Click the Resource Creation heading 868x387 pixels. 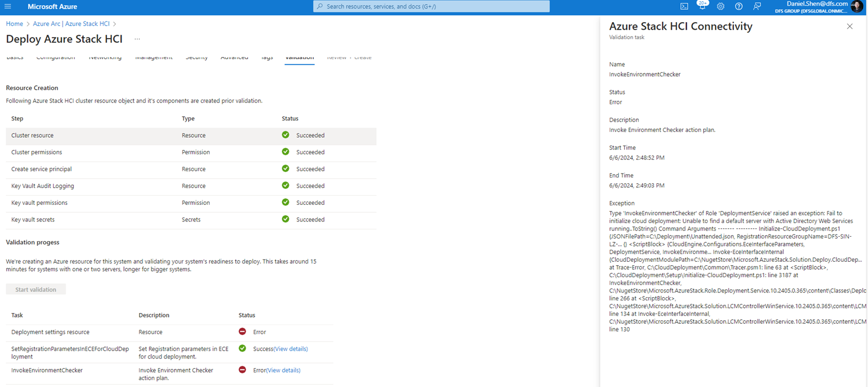point(32,88)
